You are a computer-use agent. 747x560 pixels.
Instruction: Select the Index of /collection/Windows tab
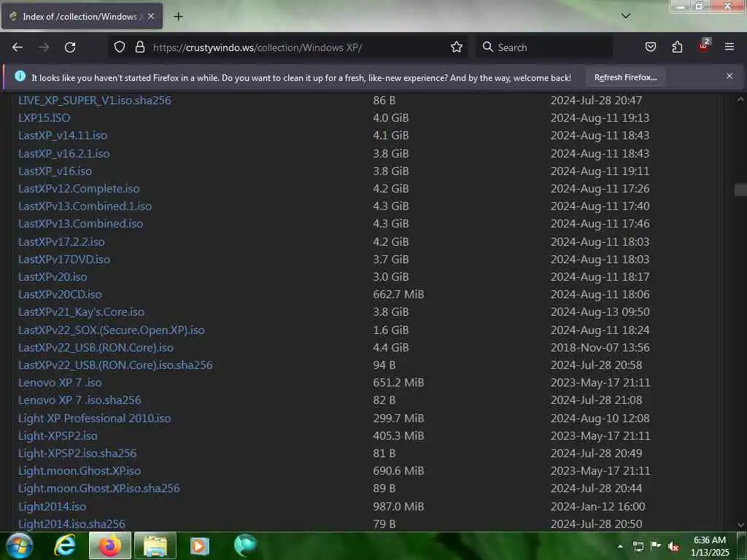[x=82, y=16]
